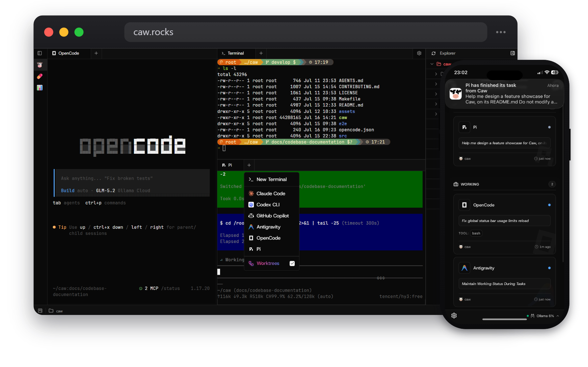
Task: Click Worktrees menu entry label
Action: point(268,264)
